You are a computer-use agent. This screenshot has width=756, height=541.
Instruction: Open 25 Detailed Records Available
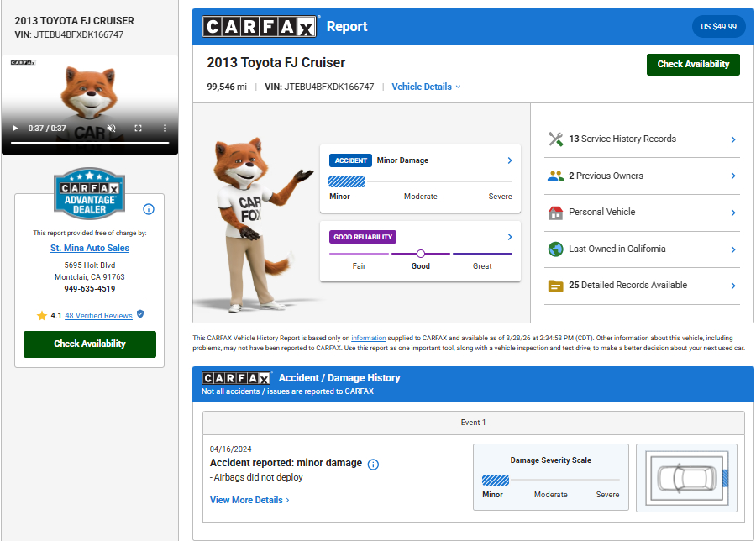coord(627,285)
